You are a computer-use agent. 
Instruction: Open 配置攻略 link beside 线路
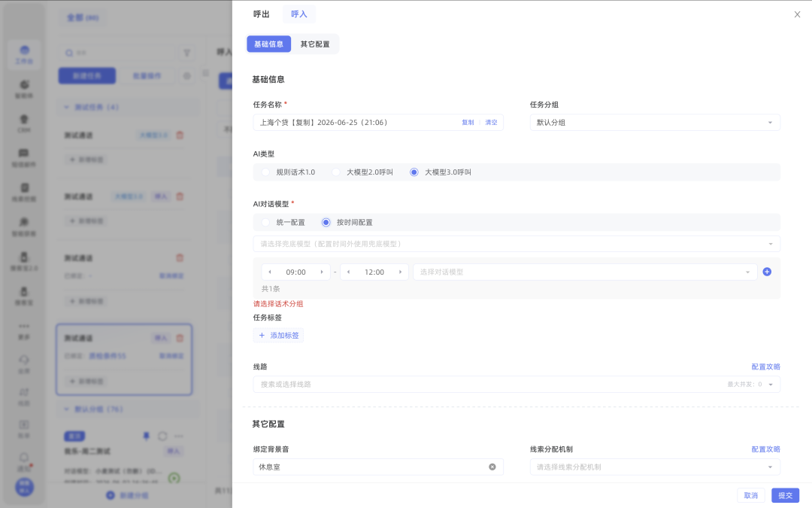click(x=765, y=367)
